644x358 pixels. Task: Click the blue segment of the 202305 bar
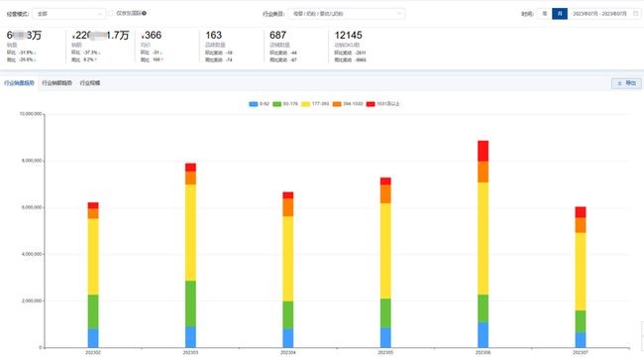click(x=385, y=337)
